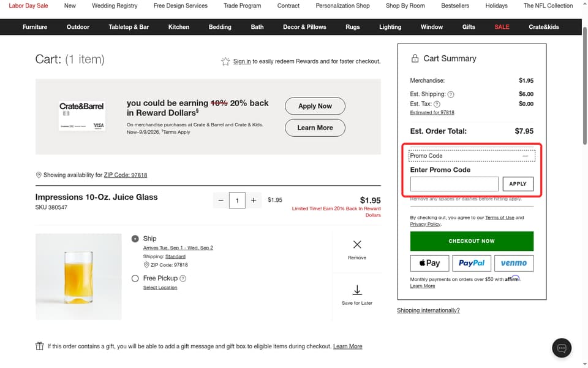Viewport: 588px width, 368px height.
Task: Open the Gifts menu
Action: (469, 27)
